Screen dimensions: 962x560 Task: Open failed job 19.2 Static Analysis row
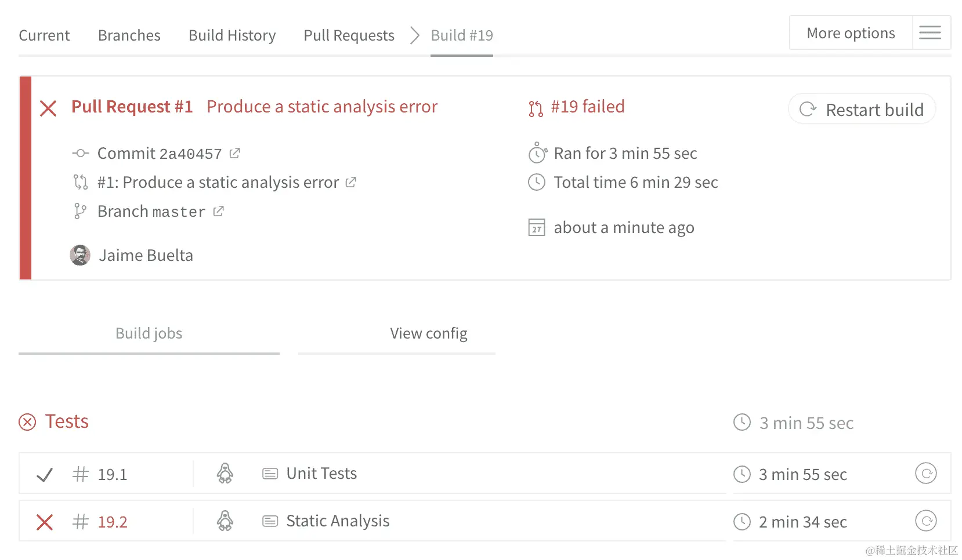point(338,521)
